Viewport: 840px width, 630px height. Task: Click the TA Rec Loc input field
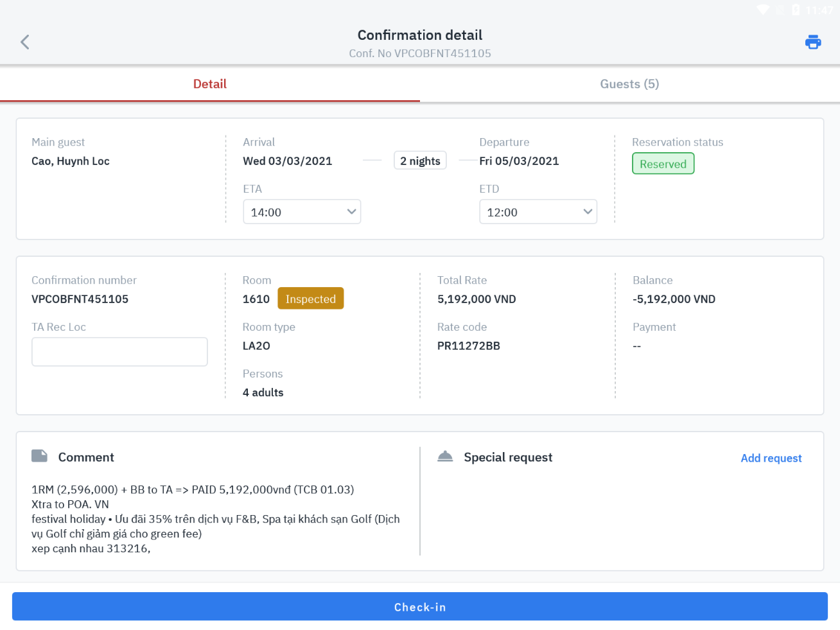[119, 352]
